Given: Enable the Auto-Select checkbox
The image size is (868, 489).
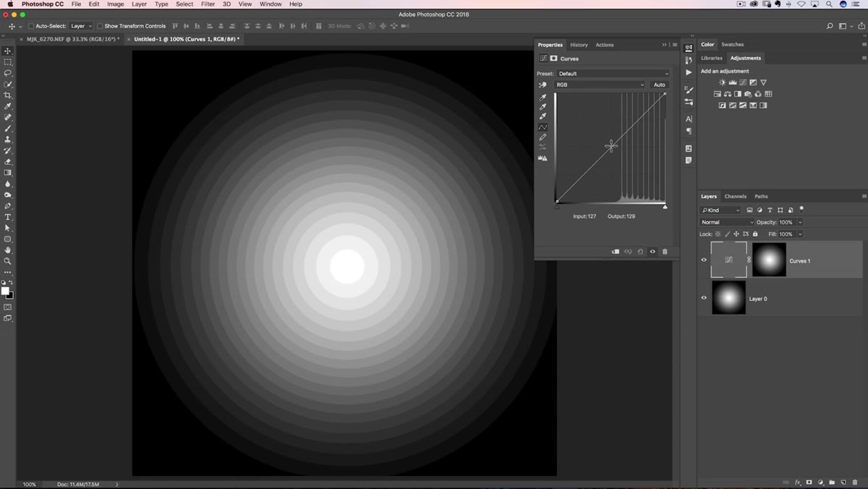Looking at the screenshot, I should [x=31, y=26].
